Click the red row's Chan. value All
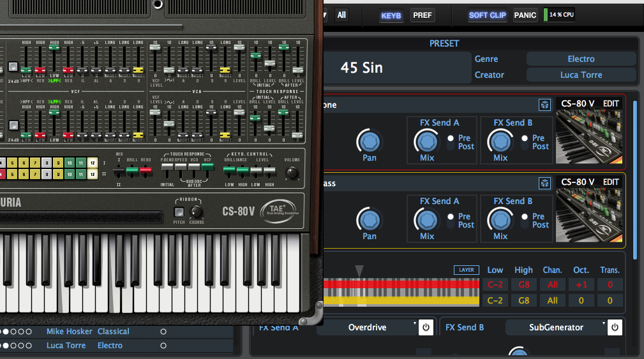The height and width of the screenshot is (359, 644). tap(553, 285)
